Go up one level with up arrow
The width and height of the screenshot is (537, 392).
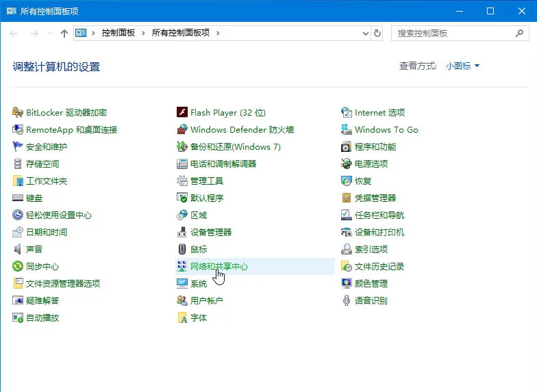(x=64, y=33)
